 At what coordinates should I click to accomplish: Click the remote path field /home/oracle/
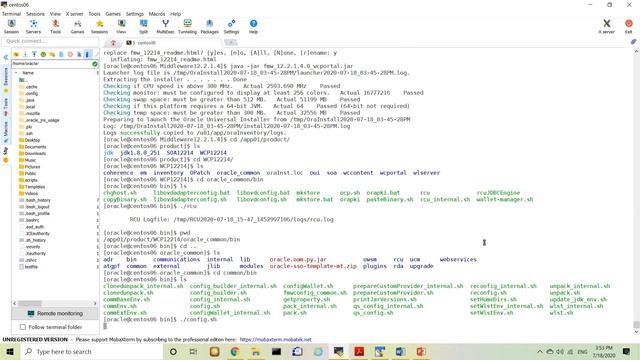tap(51, 64)
